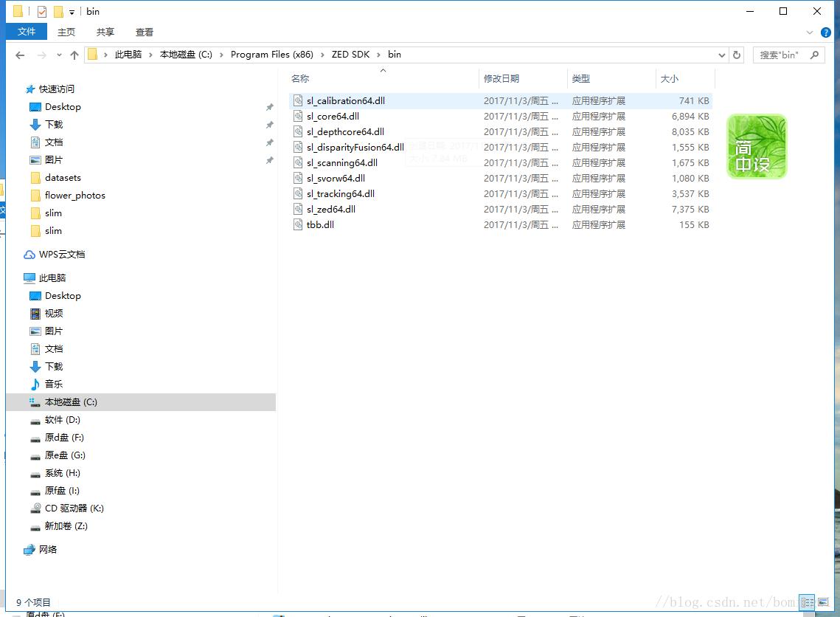Switch to the 主页 ribbon tab
The height and width of the screenshot is (617, 840).
pyautogui.click(x=66, y=32)
